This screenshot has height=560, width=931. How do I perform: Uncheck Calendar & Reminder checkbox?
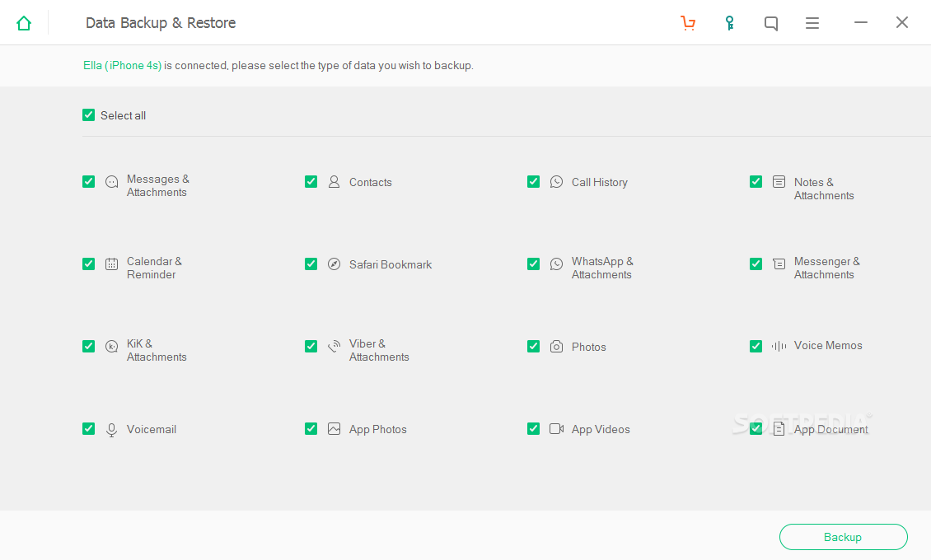pyautogui.click(x=88, y=264)
